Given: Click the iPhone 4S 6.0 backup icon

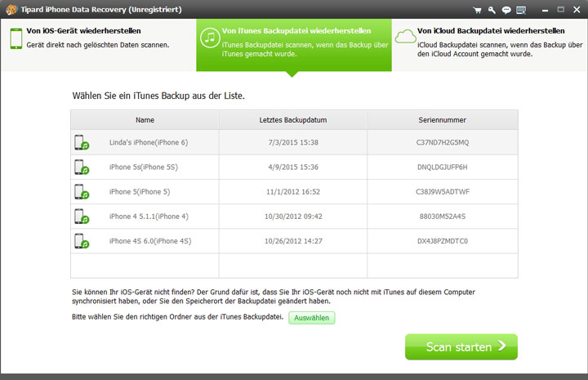Looking at the screenshot, I should pyautogui.click(x=81, y=242).
